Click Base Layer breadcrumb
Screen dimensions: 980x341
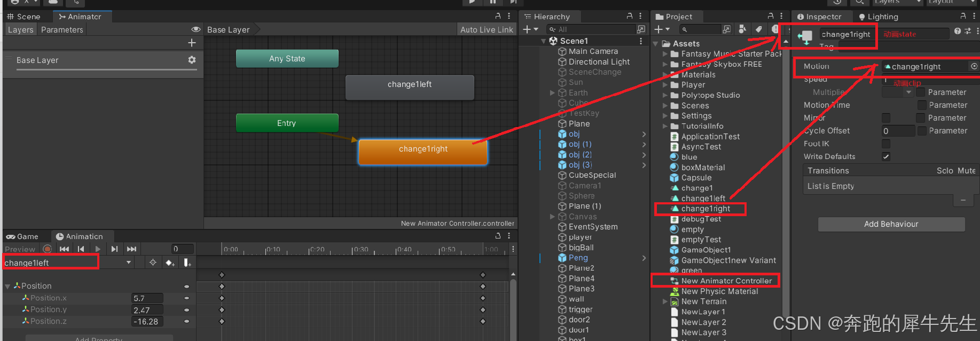click(x=229, y=30)
